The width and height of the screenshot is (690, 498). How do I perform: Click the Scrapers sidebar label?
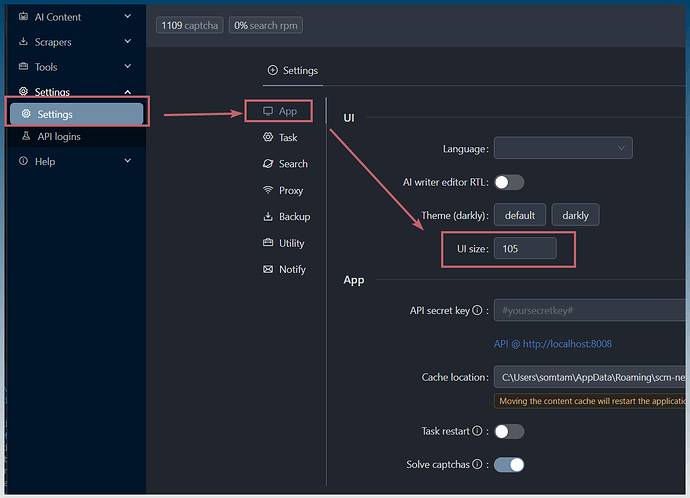coord(53,42)
